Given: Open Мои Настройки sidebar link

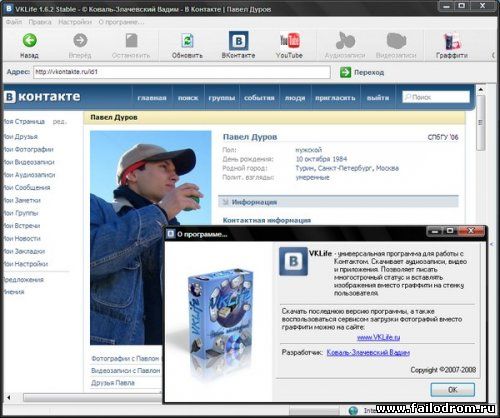Looking at the screenshot, I should [26, 264].
